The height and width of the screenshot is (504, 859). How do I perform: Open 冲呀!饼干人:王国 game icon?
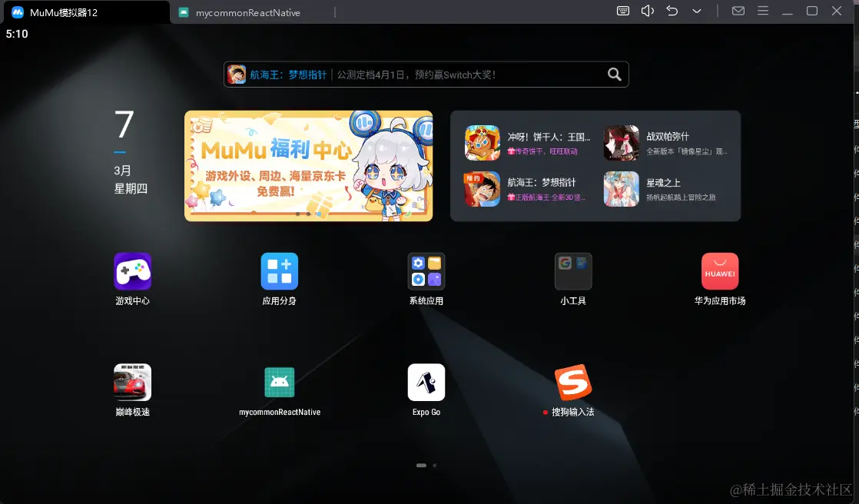pyautogui.click(x=482, y=142)
